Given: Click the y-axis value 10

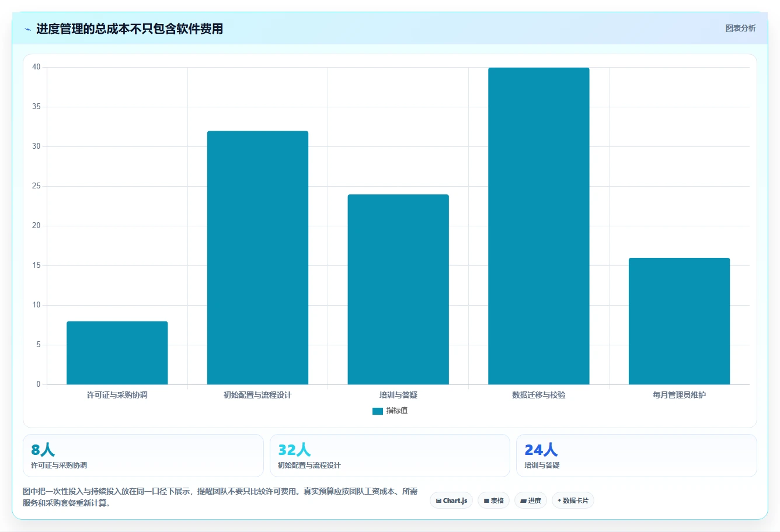Looking at the screenshot, I should point(36,305).
